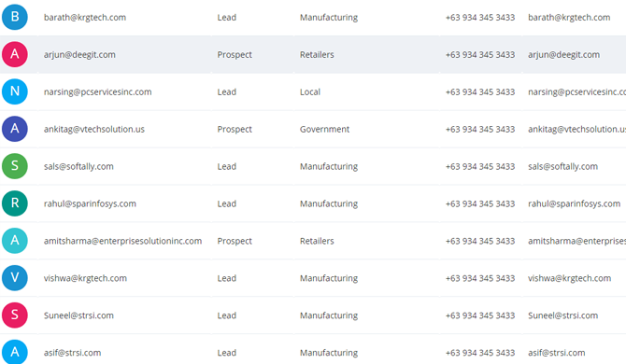The width and height of the screenshot is (626, 364).
Task: Click the A avatar for asif
Action: 15,352
